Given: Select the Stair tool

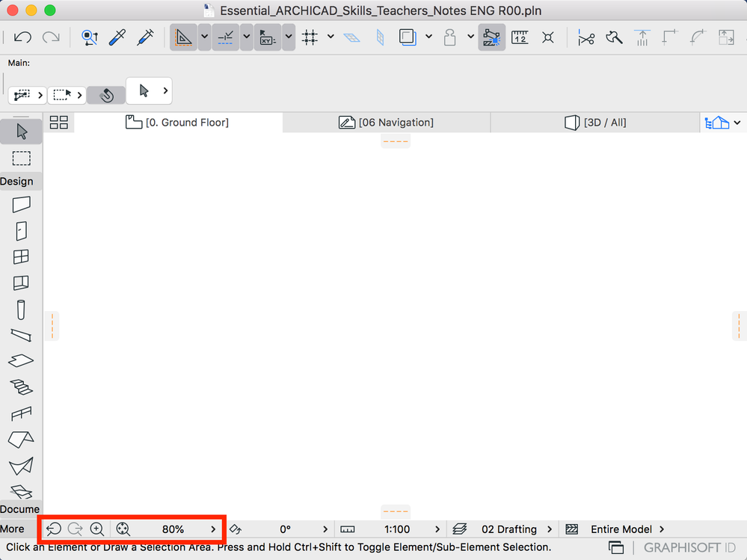Looking at the screenshot, I should (x=21, y=387).
